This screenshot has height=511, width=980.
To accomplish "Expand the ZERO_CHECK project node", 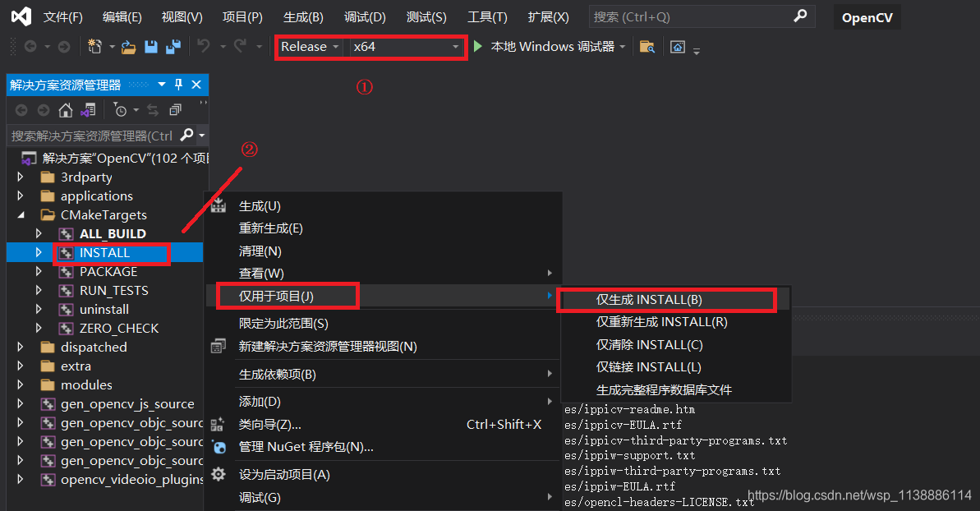I will (x=39, y=328).
